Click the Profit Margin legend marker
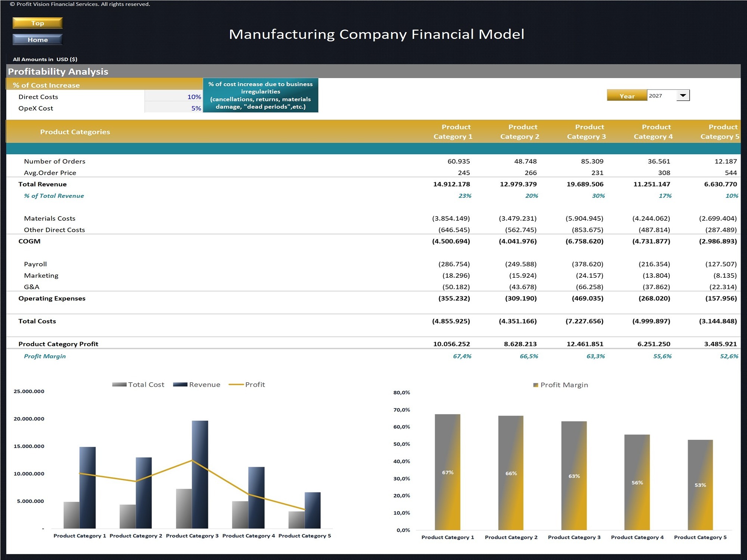 (536, 385)
